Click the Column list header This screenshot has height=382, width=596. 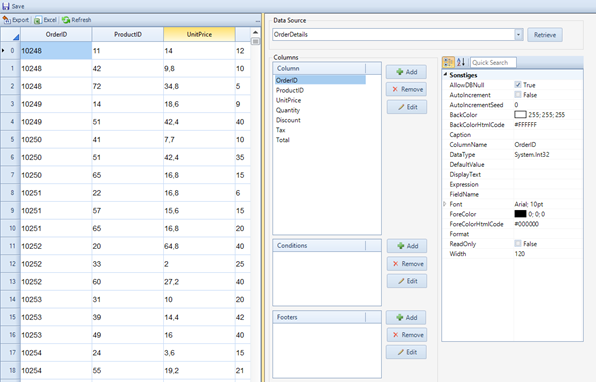(x=319, y=68)
